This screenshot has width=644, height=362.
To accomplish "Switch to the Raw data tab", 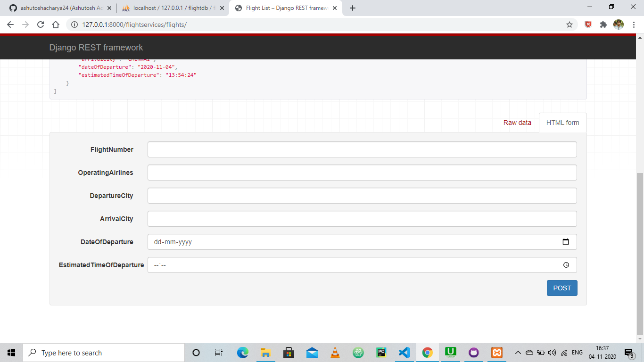I will [x=517, y=123].
